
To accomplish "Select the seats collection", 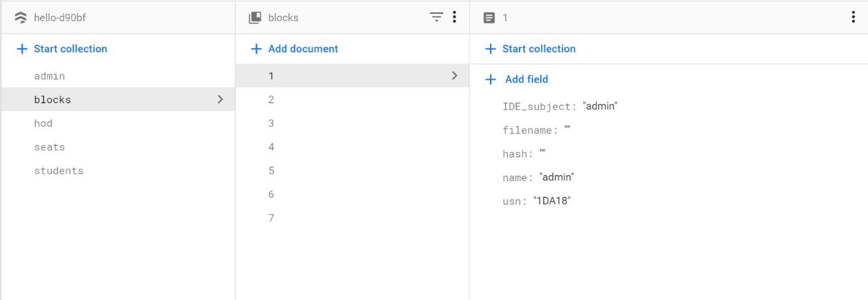I will [49, 147].
